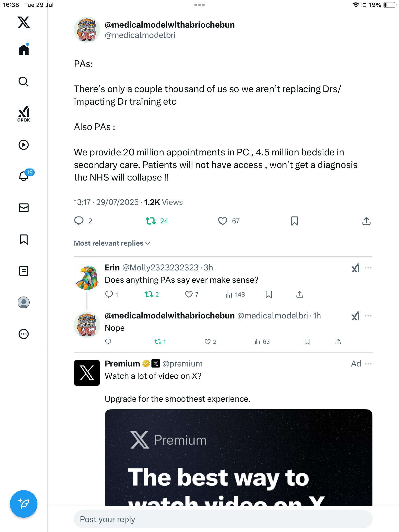Screen dimensions: 399x532
Task: Open the Bookmarks tab in the sidebar
Action: tap(24, 239)
